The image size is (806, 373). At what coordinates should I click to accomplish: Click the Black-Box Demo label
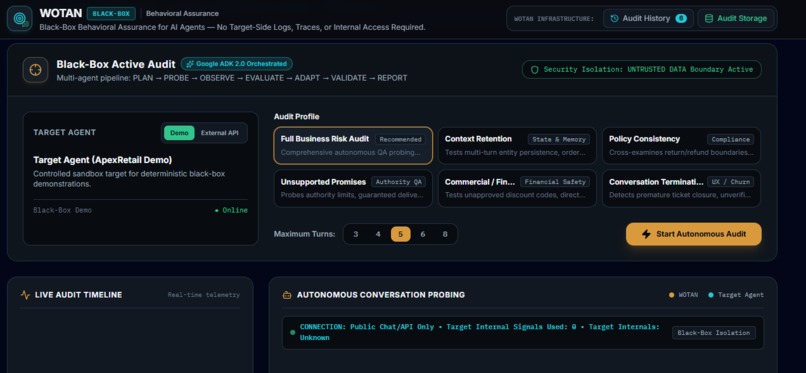[63, 210]
